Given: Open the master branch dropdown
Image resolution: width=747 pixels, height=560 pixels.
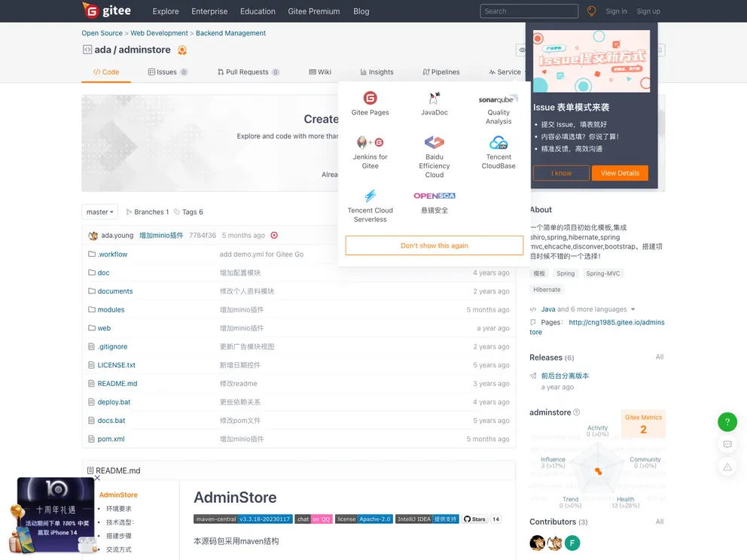Looking at the screenshot, I should (x=99, y=212).
